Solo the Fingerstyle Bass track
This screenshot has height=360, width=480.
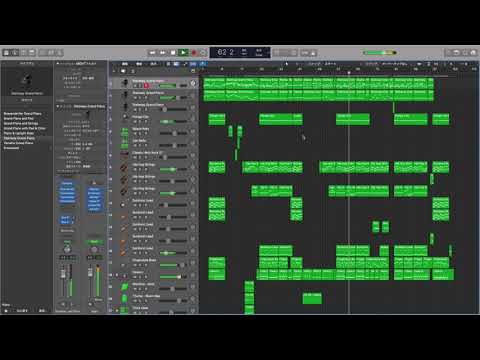click(x=141, y=265)
